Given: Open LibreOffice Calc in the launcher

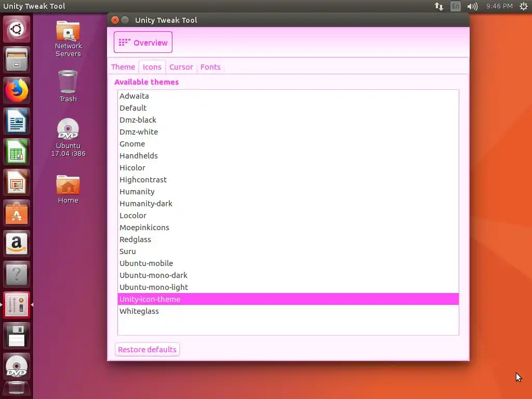Looking at the screenshot, I should click(16, 152).
